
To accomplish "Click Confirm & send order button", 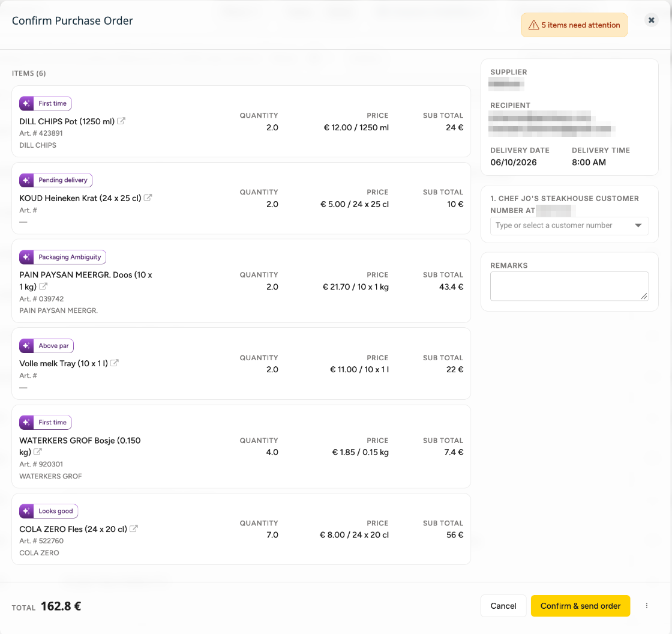I will point(580,606).
